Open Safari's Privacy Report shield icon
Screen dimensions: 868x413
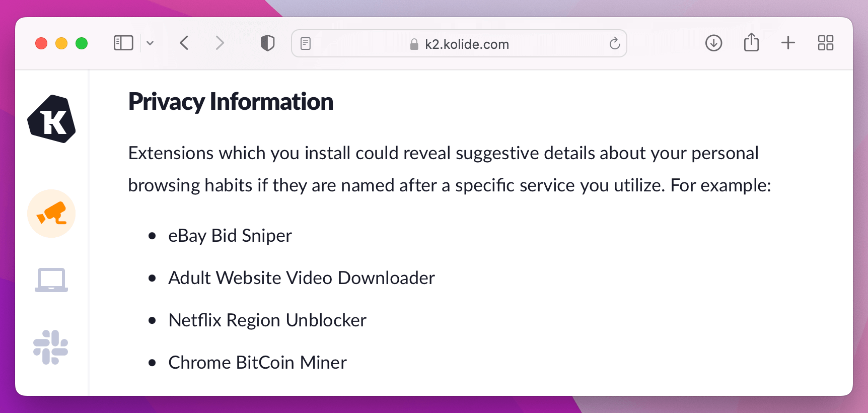coord(267,43)
